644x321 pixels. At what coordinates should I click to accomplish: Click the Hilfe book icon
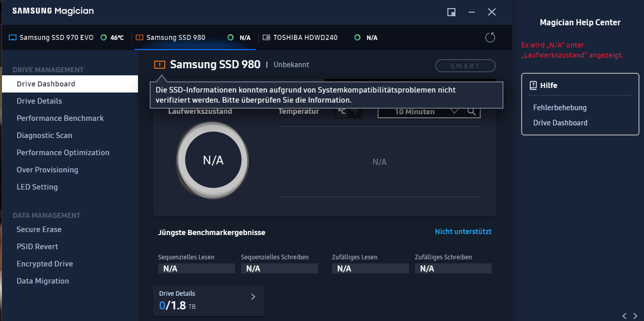[533, 85]
